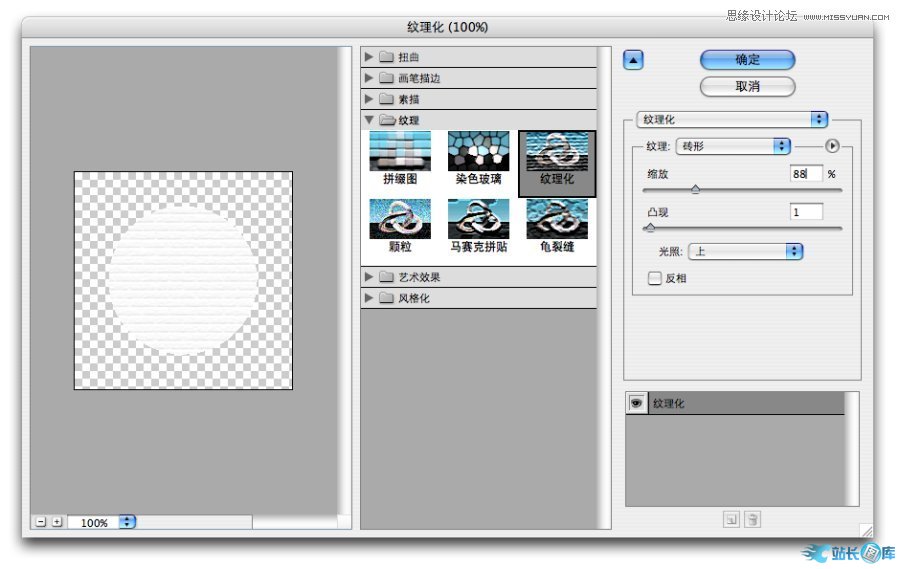Select the 颗粒 (Grain) filter thumbnail
The width and height of the screenshot is (900, 569).
(400, 219)
